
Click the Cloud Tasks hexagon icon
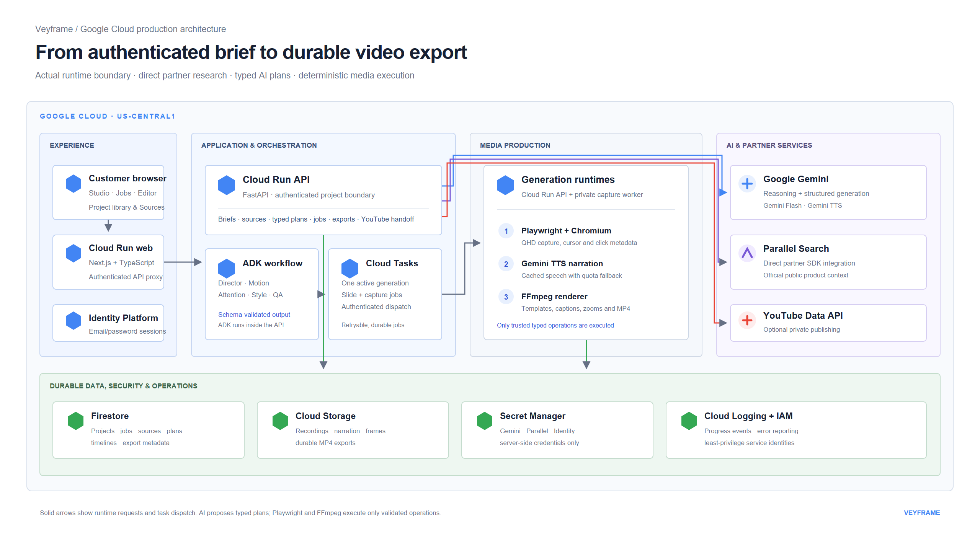point(350,269)
